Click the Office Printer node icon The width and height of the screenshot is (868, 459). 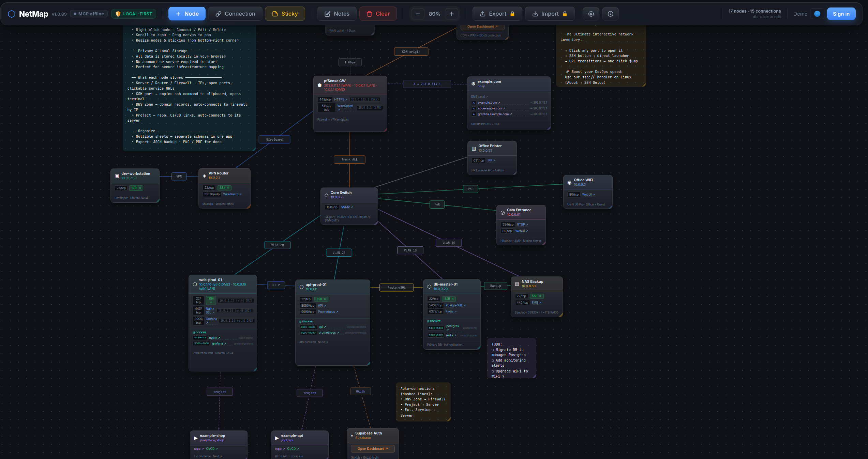[474, 149]
